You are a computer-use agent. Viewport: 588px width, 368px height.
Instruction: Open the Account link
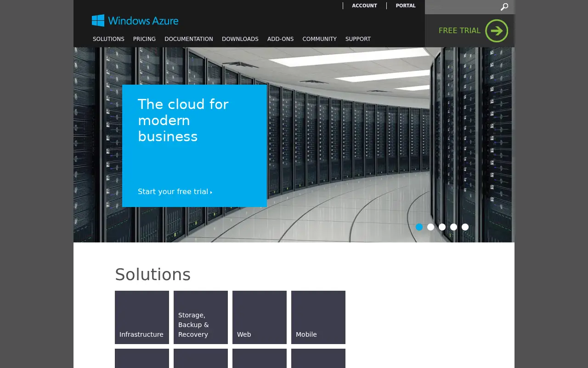coord(364,6)
